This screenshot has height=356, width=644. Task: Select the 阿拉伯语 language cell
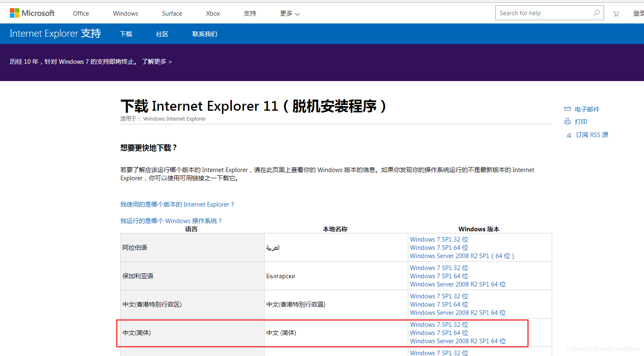pyautogui.click(x=192, y=247)
